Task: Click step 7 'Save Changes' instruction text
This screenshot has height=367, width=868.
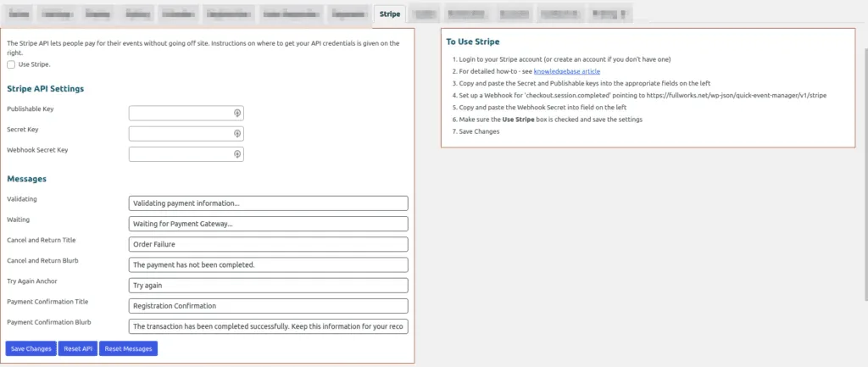Action: tap(480, 131)
